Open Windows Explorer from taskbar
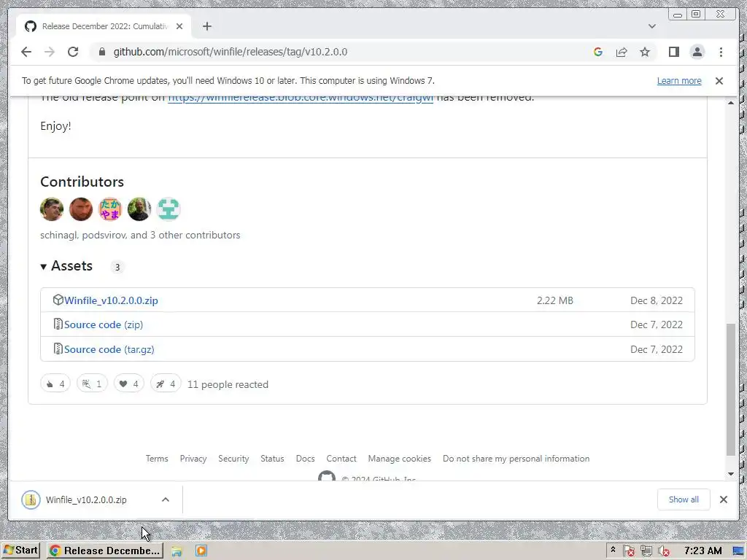The height and width of the screenshot is (560, 747). pos(177,551)
